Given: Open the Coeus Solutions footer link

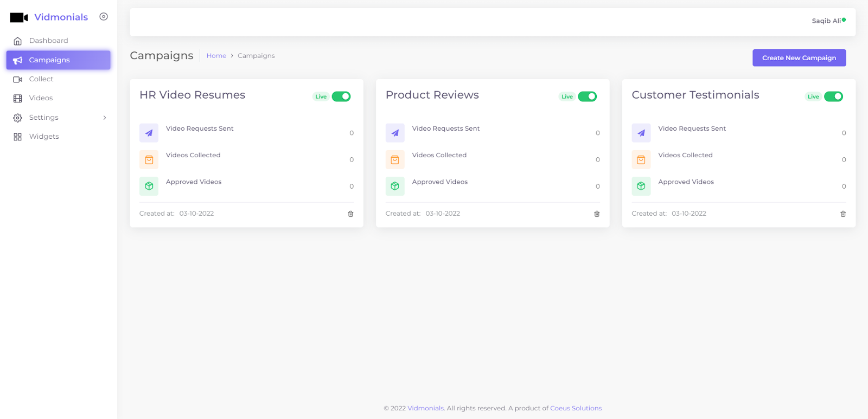Looking at the screenshot, I should pyautogui.click(x=576, y=408).
